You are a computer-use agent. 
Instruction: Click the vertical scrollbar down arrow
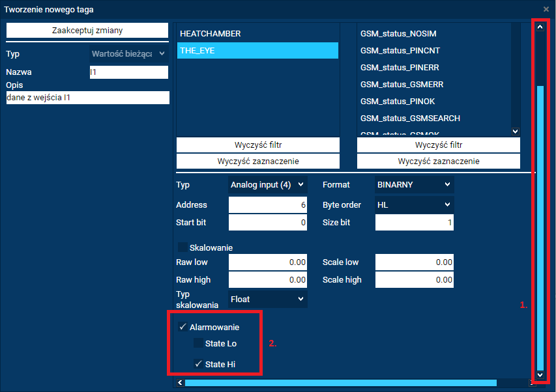[x=540, y=375]
